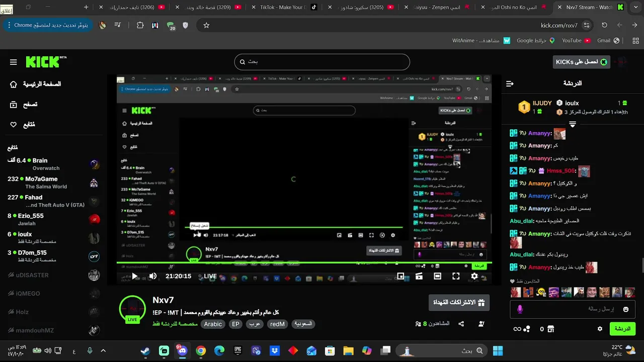Open the extension with the 20 badge

click(171, 26)
